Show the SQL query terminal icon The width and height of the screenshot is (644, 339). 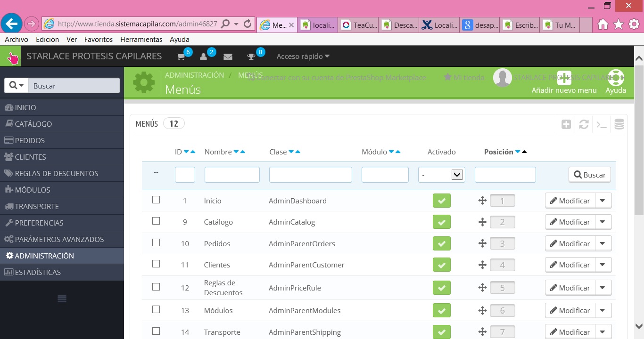pyautogui.click(x=601, y=124)
